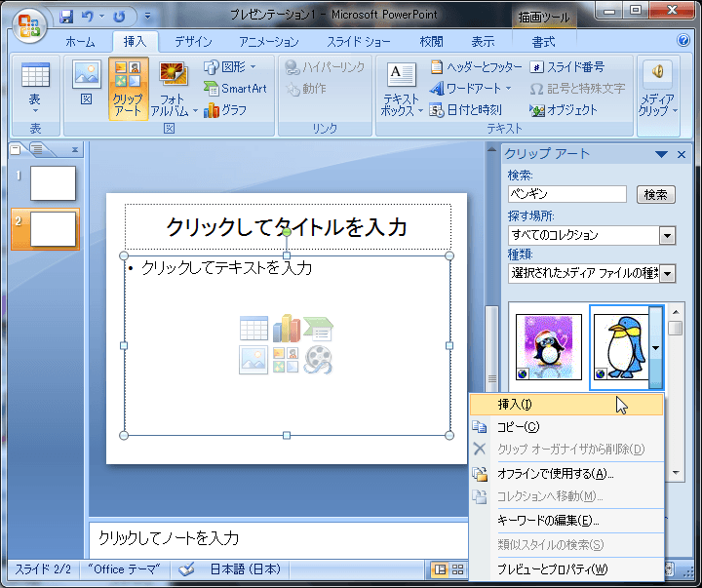The width and height of the screenshot is (702, 588).
Task: Switch to the スライド ショー tab
Action: [x=359, y=42]
